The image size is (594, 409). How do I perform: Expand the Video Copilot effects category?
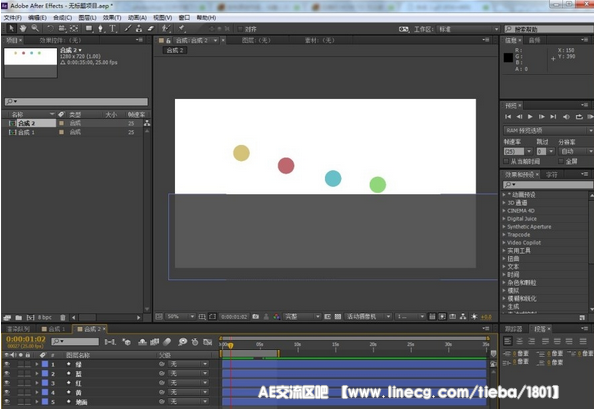(504, 243)
